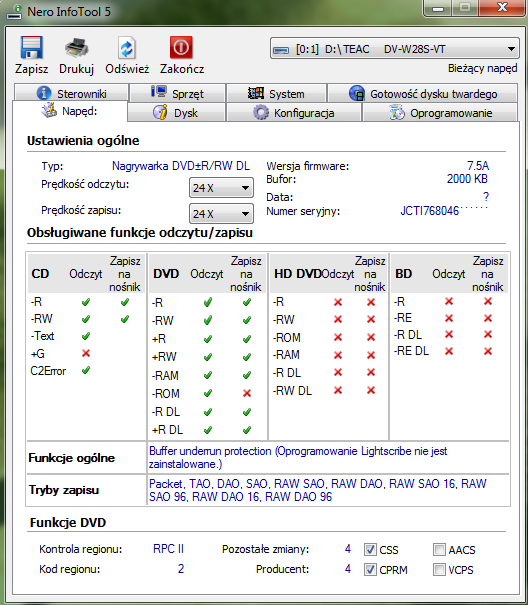Screen dimensions: 528x605
Task: Click the Zapisz floppy disk icon
Action: coord(31,48)
